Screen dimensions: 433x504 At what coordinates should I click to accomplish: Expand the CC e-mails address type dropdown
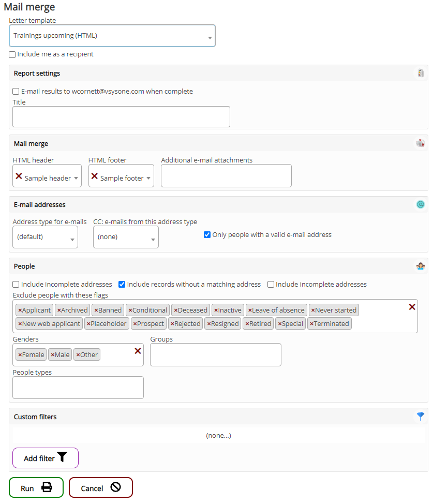coord(126,237)
